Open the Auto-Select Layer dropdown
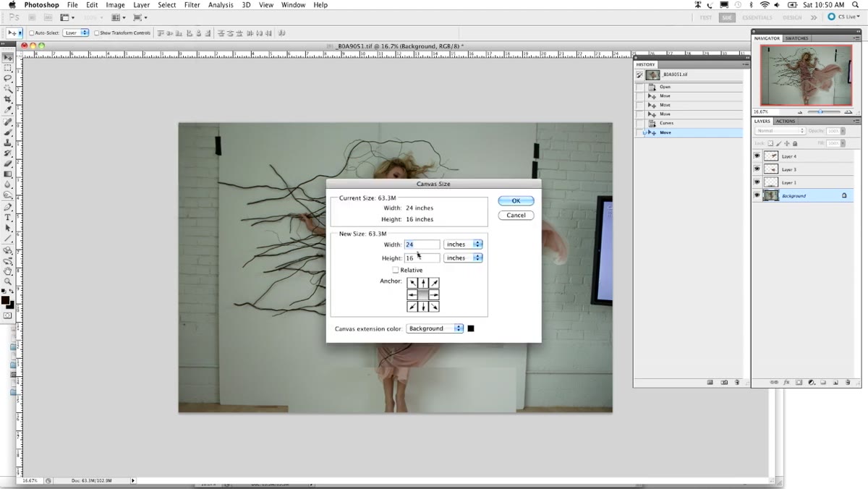The width and height of the screenshot is (868, 489). click(x=75, y=33)
